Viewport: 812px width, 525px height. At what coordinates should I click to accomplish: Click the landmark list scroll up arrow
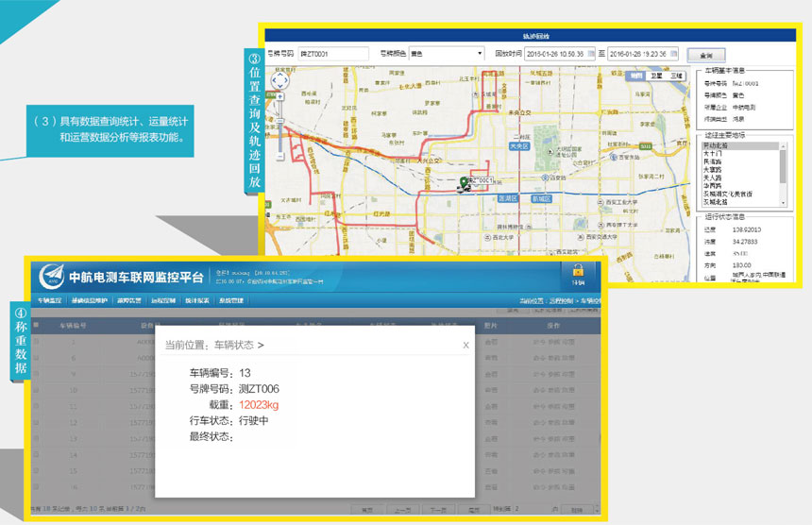[783, 146]
